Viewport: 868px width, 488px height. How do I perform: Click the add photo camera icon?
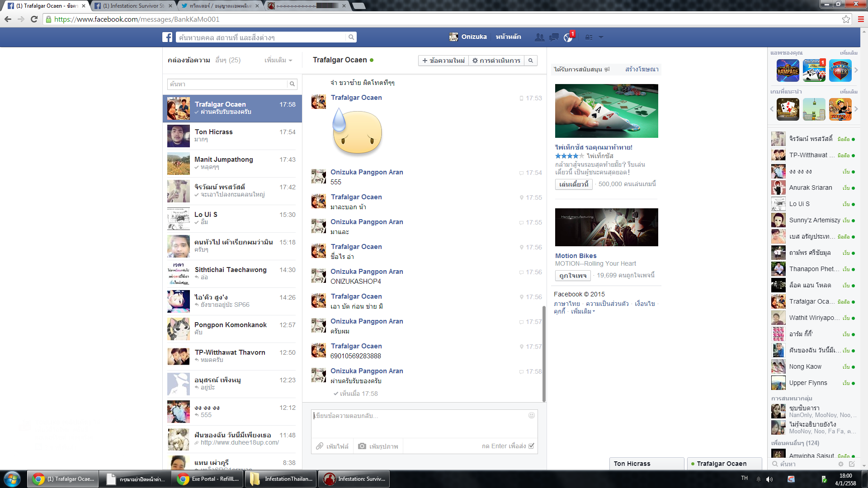pos(362,446)
